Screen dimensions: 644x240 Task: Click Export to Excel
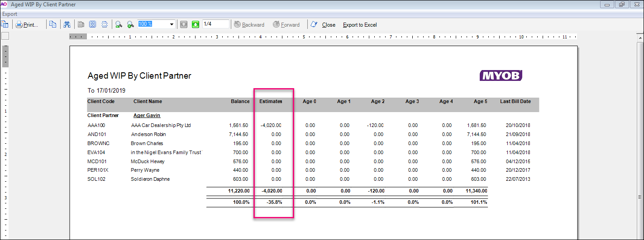pyautogui.click(x=360, y=25)
